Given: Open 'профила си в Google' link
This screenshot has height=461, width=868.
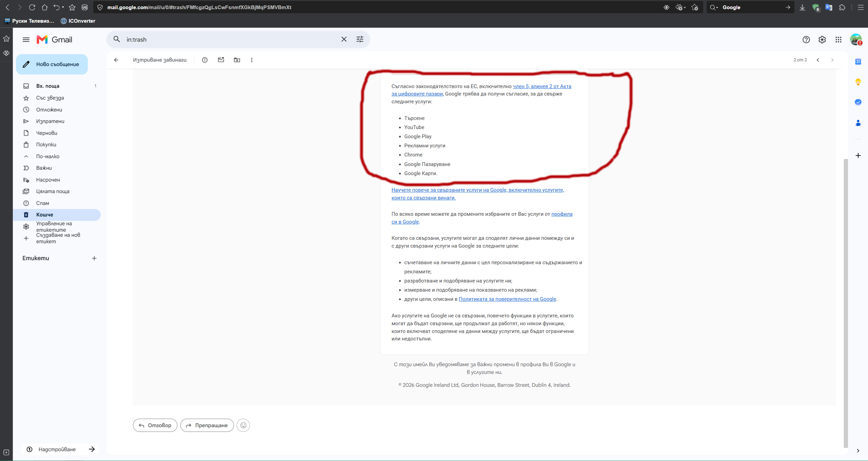Looking at the screenshot, I should pos(482,218).
